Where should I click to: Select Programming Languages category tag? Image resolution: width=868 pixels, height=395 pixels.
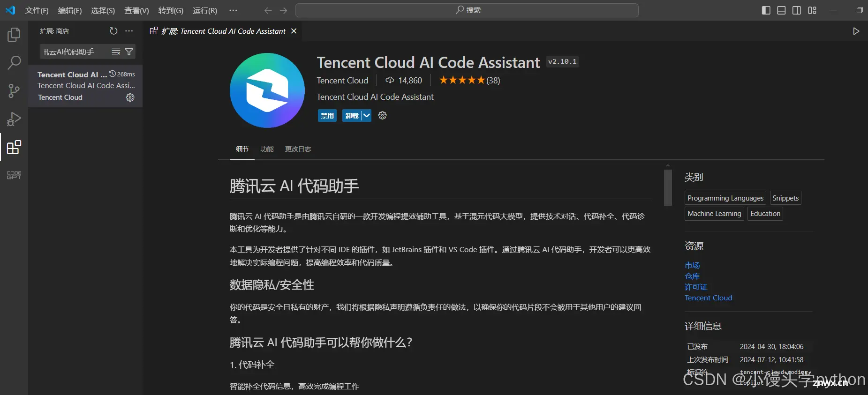click(725, 198)
